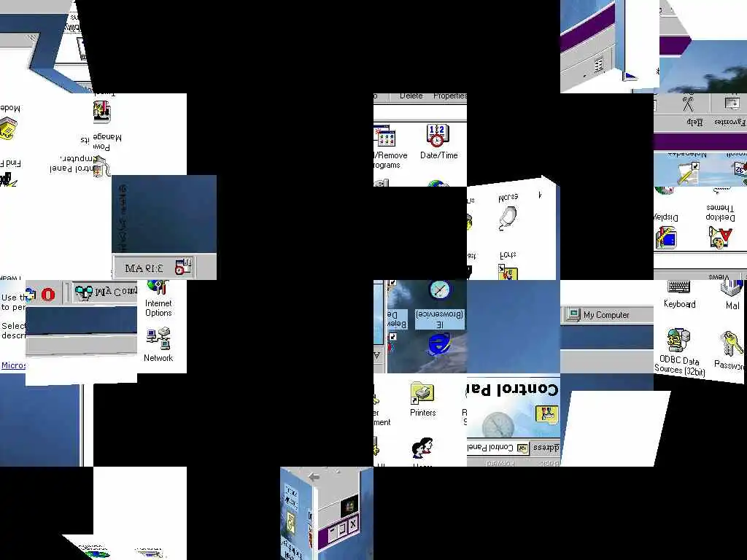Click the scissors Cut toolbar icon
This screenshot has height=560, width=747.
(688, 104)
